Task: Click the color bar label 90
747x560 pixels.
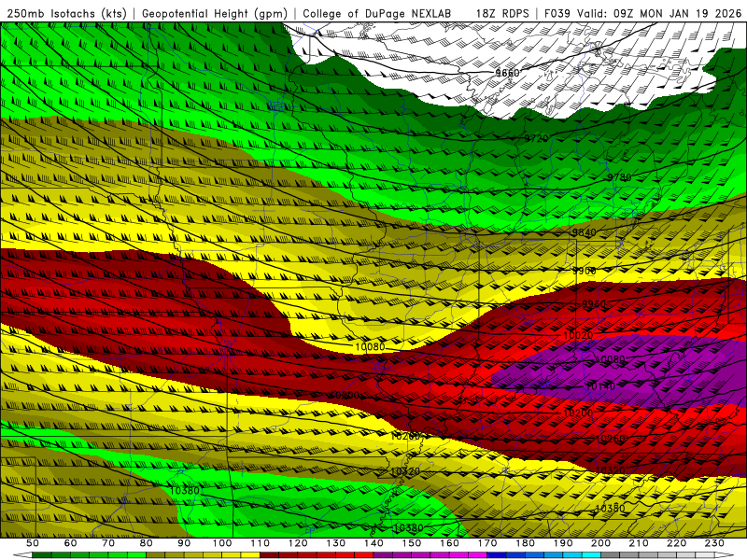Action: click(184, 543)
